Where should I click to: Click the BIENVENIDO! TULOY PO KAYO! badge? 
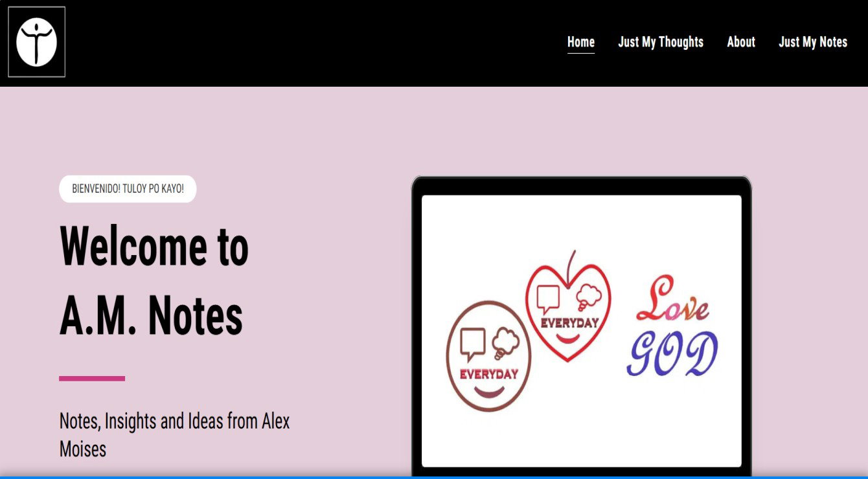(x=127, y=189)
